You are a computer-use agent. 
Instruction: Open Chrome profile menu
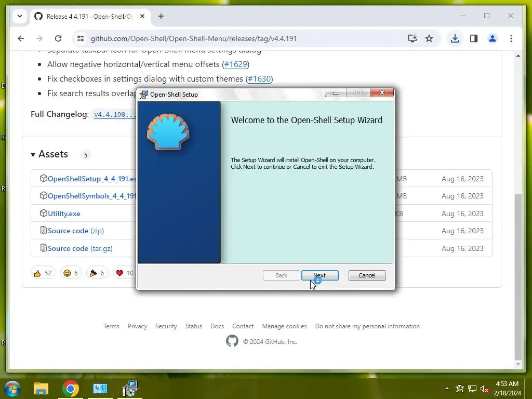(493, 38)
